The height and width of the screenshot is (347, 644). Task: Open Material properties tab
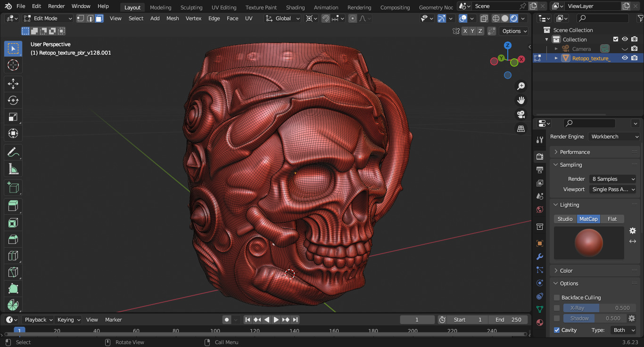(x=540, y=323)
